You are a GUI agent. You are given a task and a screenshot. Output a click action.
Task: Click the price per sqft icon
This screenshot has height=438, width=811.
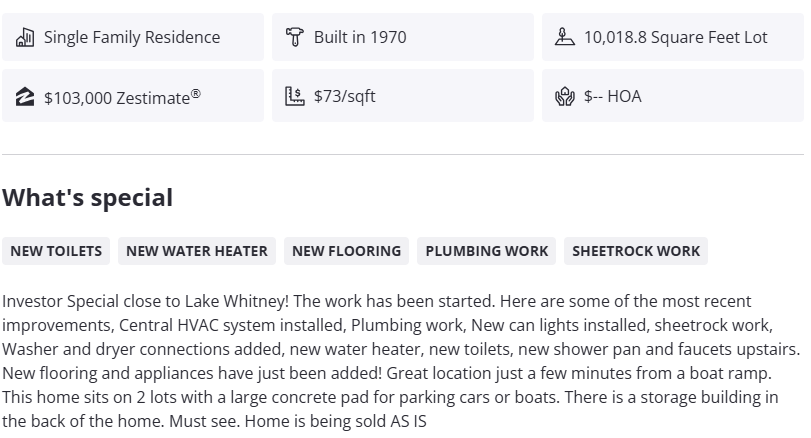point(295,97)
